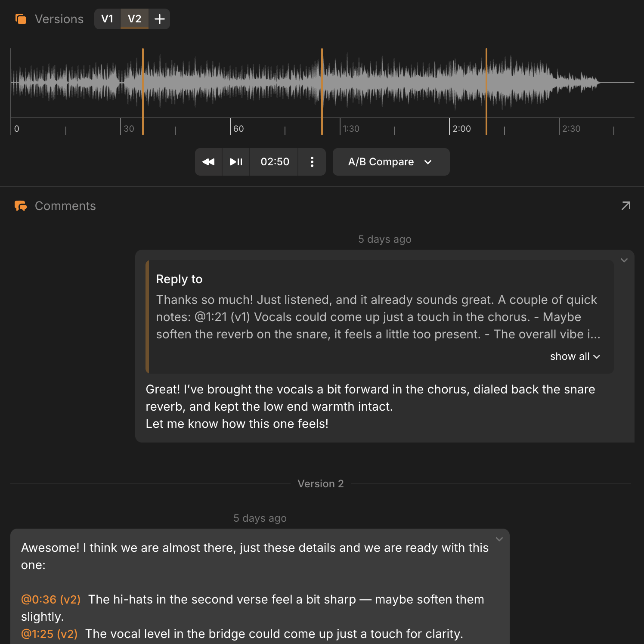Jump to the @1:25 (v2) timestamp link
The width and height of the screenshot is (644, 644).
[x=50, y=634]
